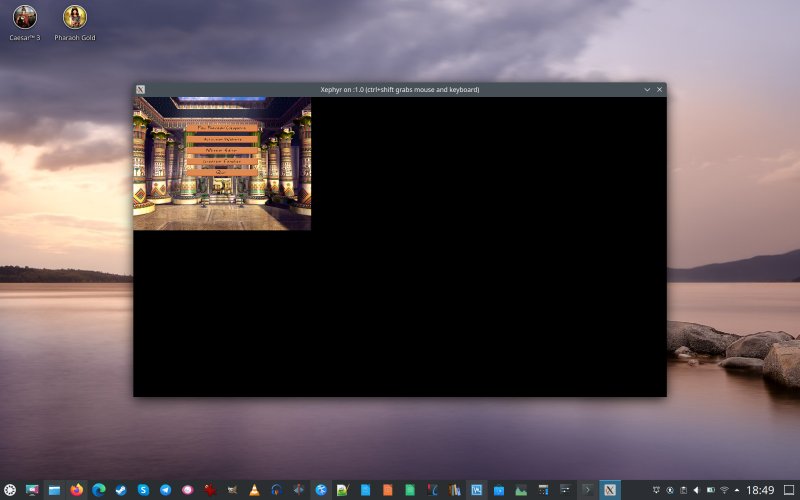
Task: Open the Website button in the game menu
Action: coord(221,139)
